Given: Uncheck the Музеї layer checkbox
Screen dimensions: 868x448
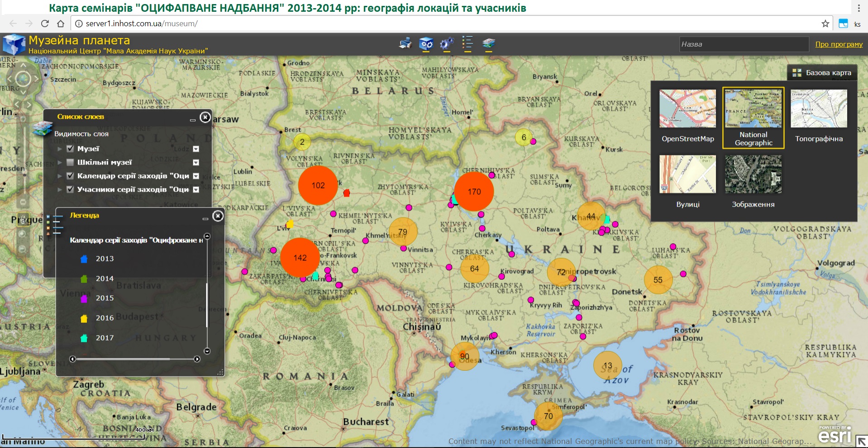Looking at the screenshot, I should 70,149.
